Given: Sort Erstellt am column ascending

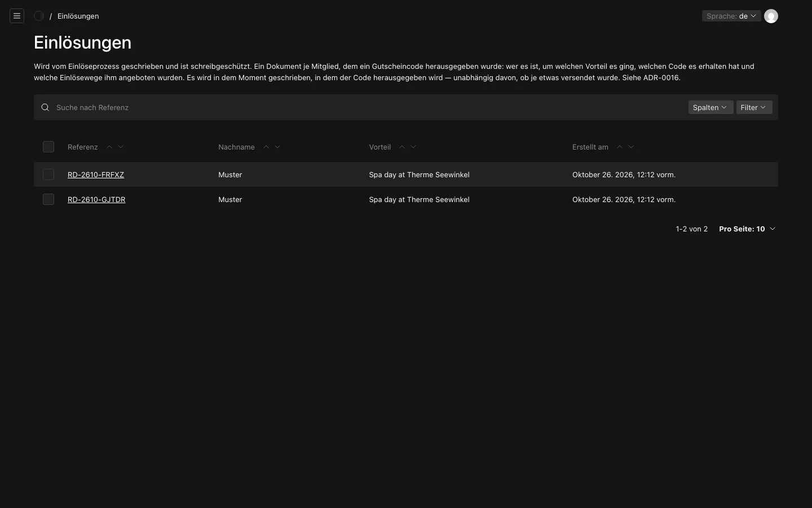Looking at the screenshot, I should (620, 147).
